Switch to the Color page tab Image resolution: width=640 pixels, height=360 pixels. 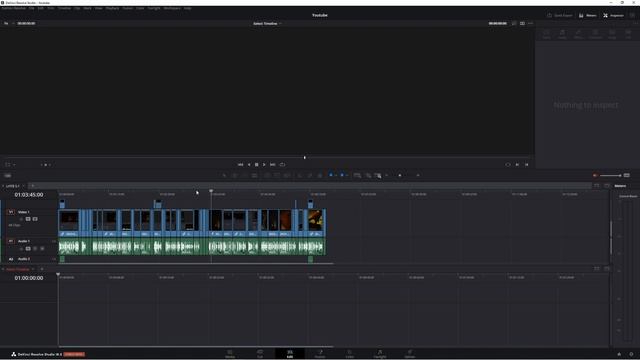(350, 353)
